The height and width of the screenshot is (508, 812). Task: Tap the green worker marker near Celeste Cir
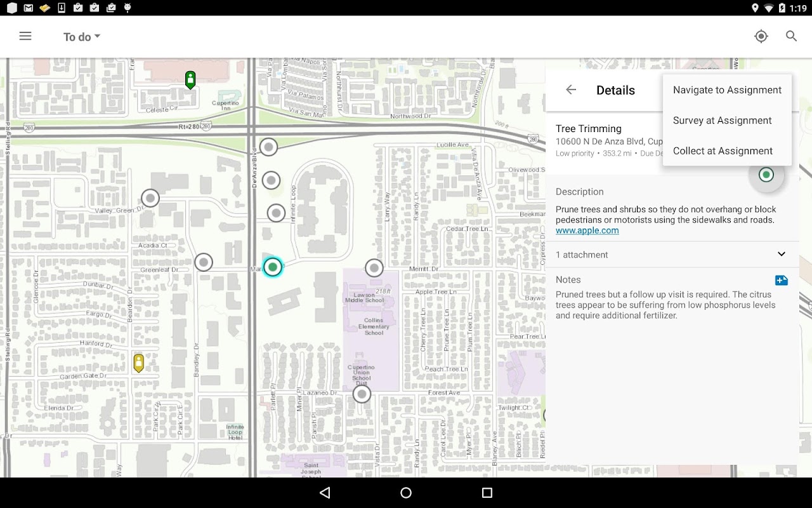click(x=190, y=80)
